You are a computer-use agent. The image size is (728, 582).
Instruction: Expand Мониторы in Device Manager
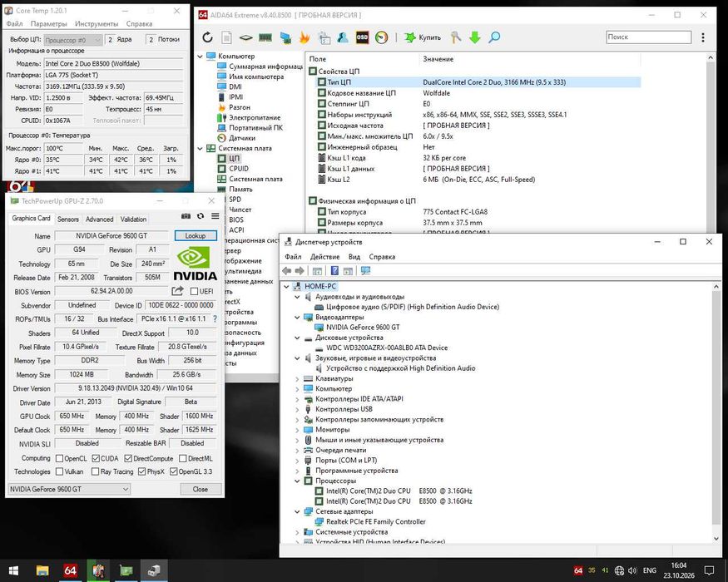297,430
